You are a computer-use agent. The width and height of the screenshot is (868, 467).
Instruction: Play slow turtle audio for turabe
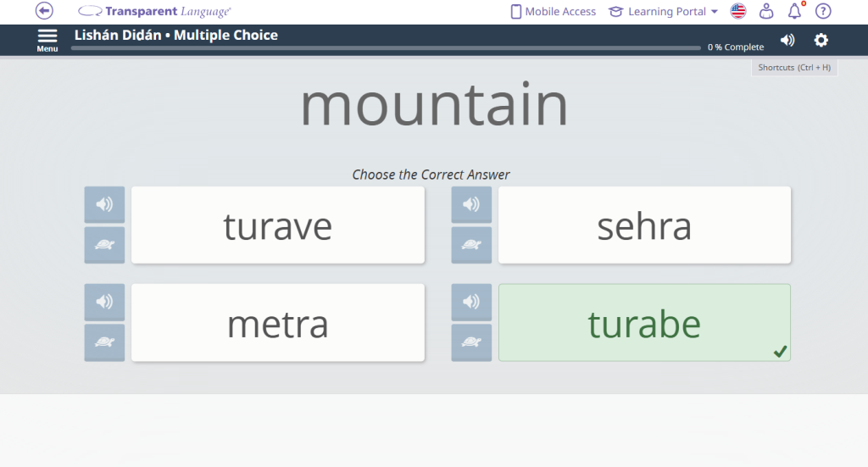click(x=471, y=342)
